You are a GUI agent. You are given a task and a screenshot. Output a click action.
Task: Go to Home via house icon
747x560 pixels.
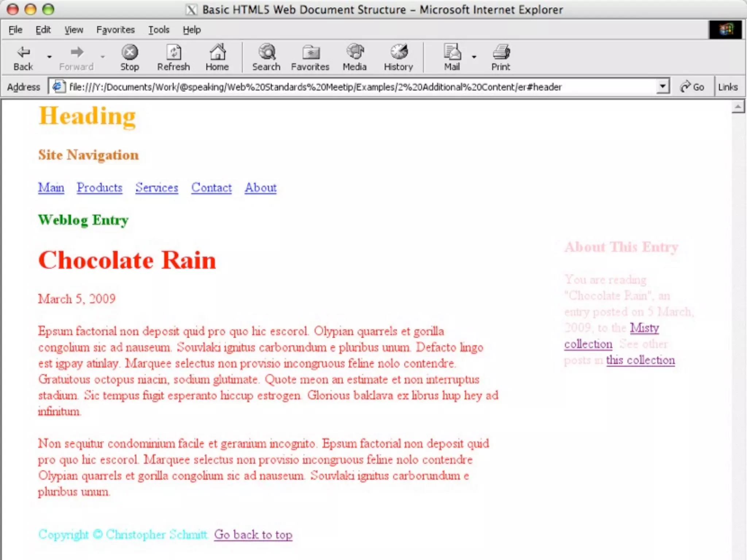click(217, 53)
